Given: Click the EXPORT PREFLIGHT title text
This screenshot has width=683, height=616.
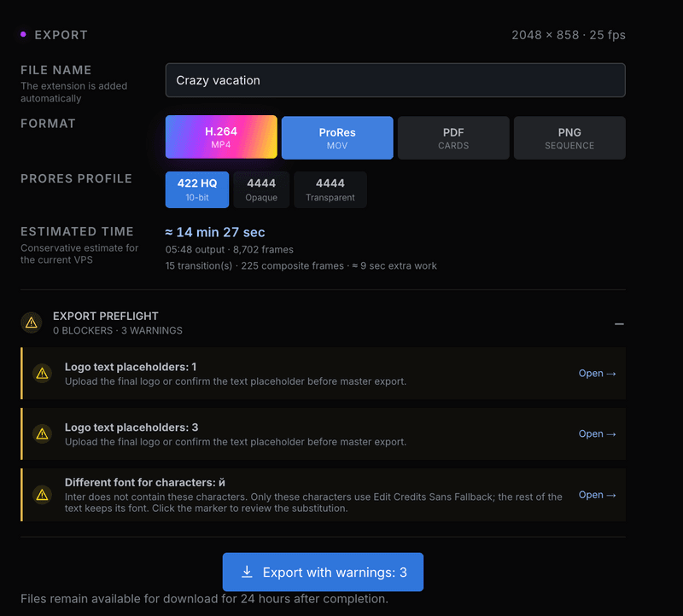Looking at the screenshot, I should tap(105, 316).
